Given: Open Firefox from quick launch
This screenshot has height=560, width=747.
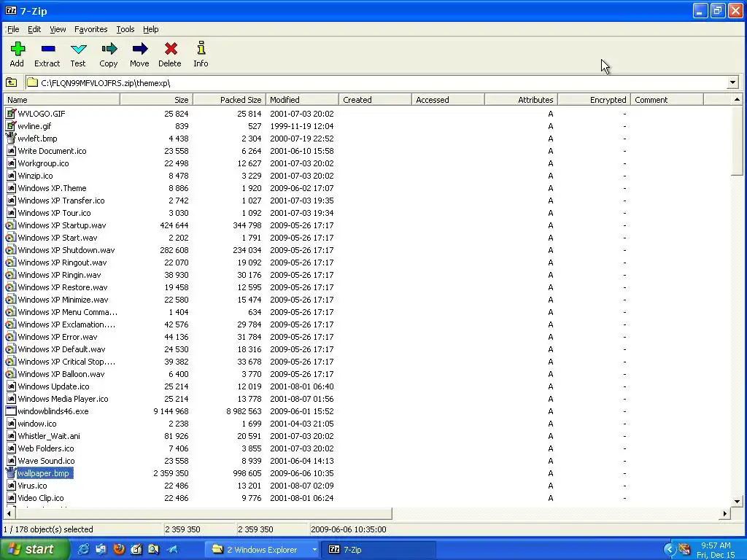Looking at the screenshot, I should (119, 550).
